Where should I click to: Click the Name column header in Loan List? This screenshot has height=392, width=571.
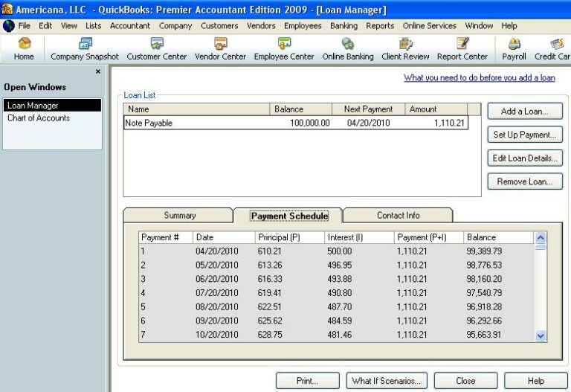tap(196, 109)
